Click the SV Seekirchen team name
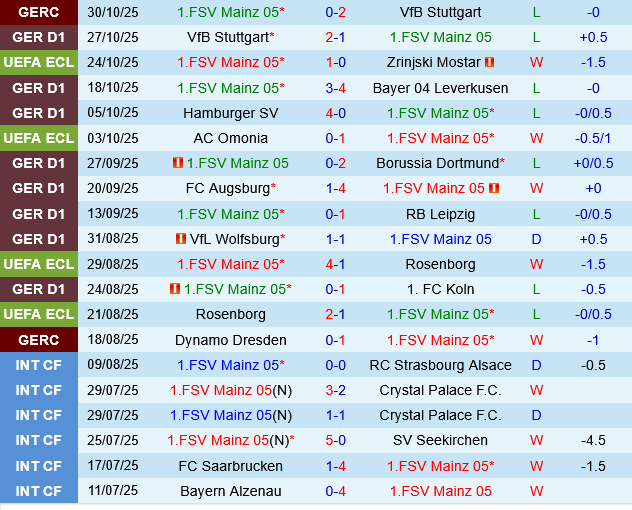 point(440,440)
